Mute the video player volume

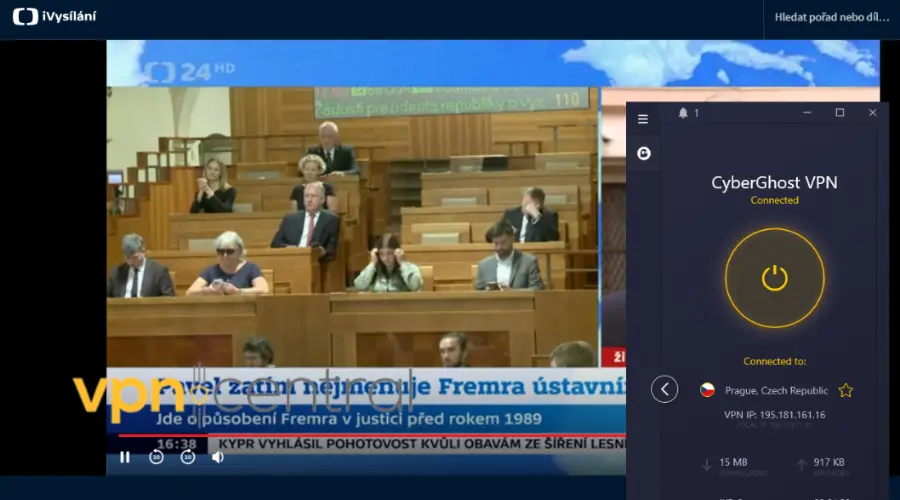pos(218,458)
